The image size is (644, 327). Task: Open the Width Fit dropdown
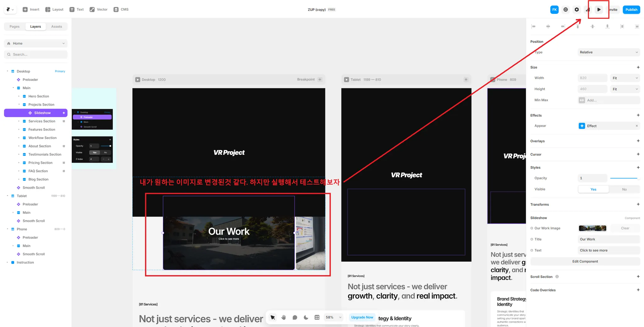pyautogui.click(x=625, y=78)
